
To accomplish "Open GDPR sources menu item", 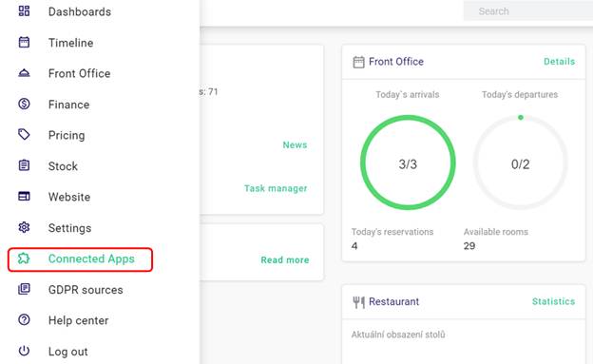I will [86, 290].
